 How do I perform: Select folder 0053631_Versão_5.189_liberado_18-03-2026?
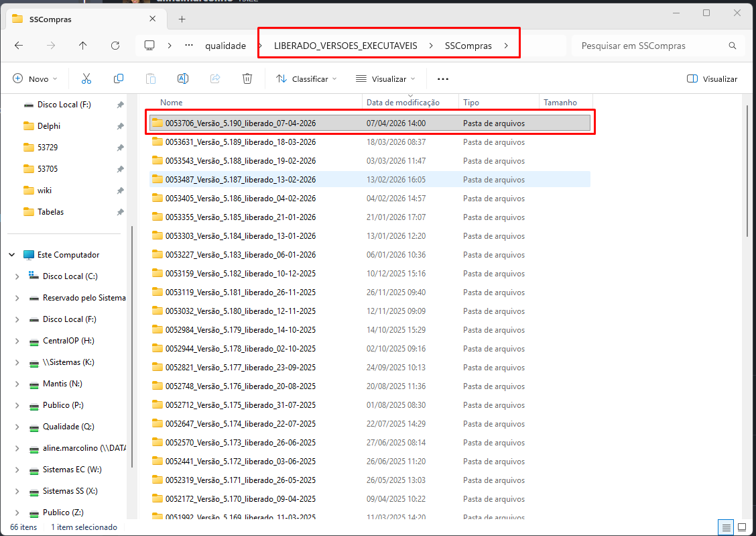pyautogui.click(x=240, y=142)
